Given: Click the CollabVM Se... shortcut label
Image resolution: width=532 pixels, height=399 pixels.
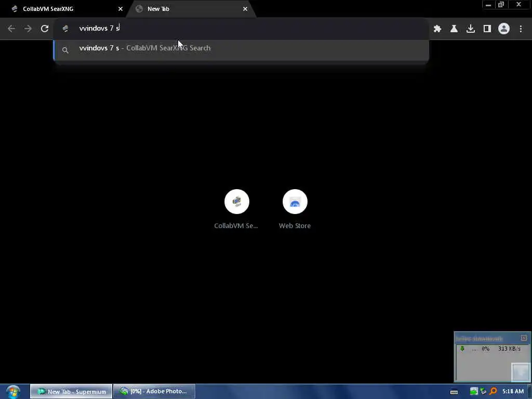Looking at the screenshot, I should point(236,225).
